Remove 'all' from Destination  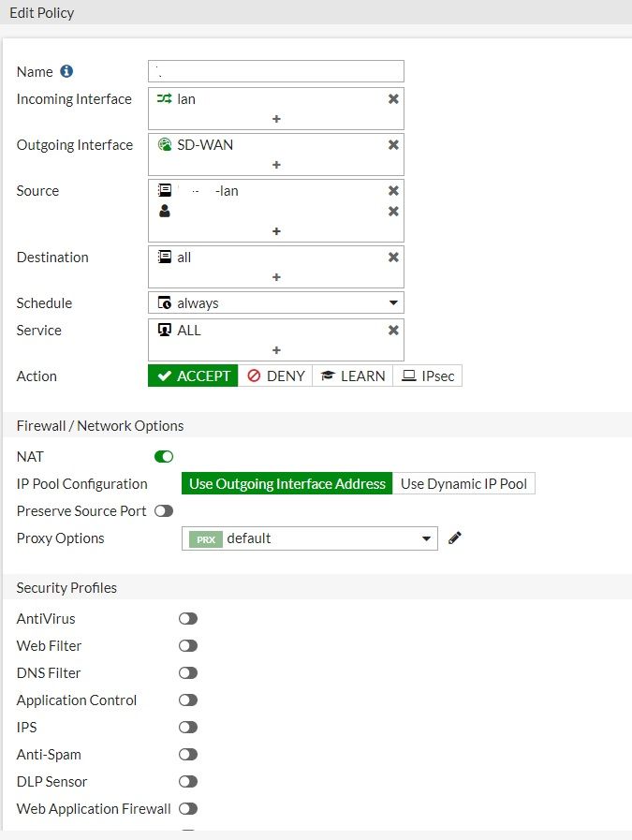[393, 257]
